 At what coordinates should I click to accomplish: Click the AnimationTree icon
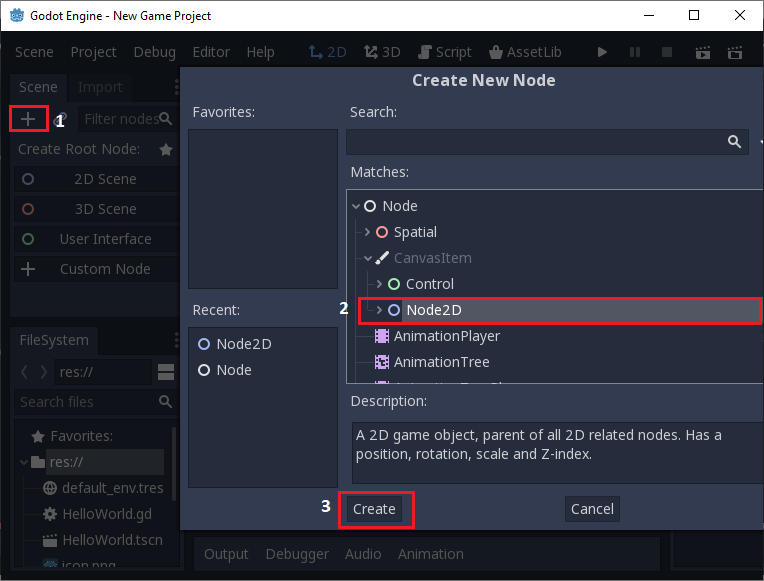coord(382,362)
